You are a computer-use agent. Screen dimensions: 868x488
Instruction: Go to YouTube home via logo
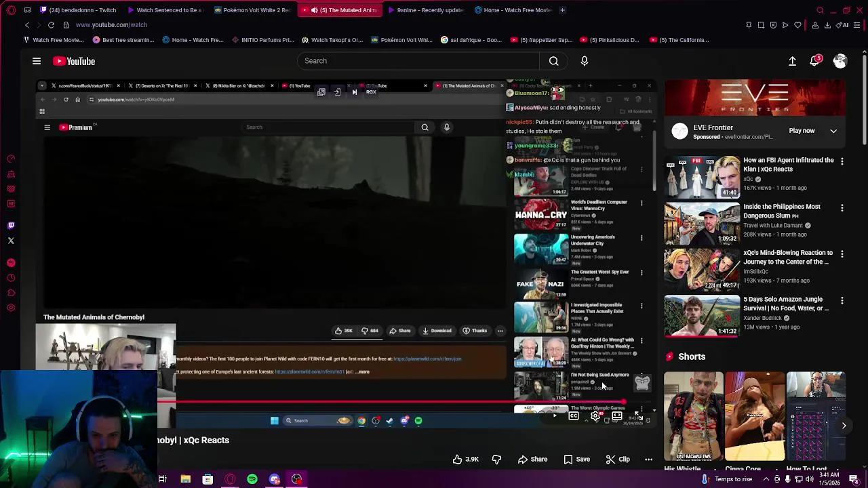74,61
